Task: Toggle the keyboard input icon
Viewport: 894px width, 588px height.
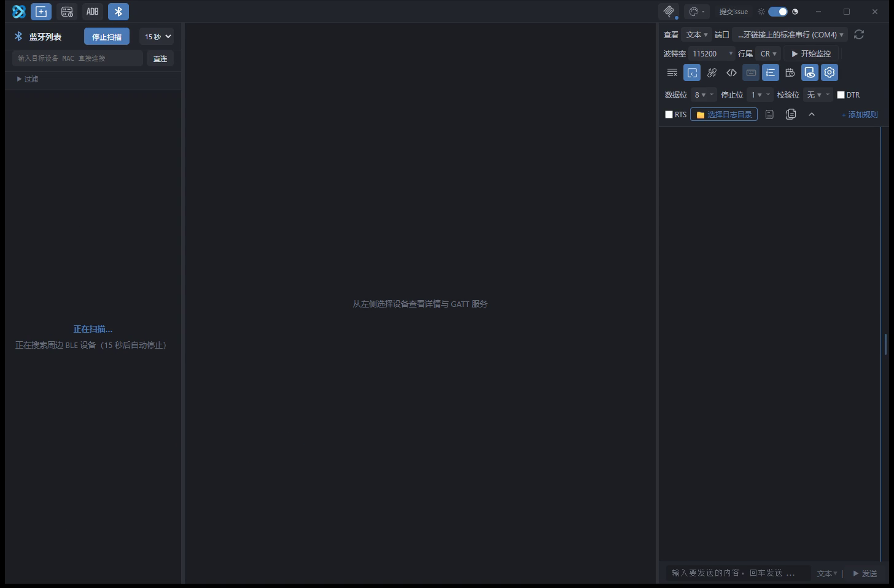Action: click(751, 72)
